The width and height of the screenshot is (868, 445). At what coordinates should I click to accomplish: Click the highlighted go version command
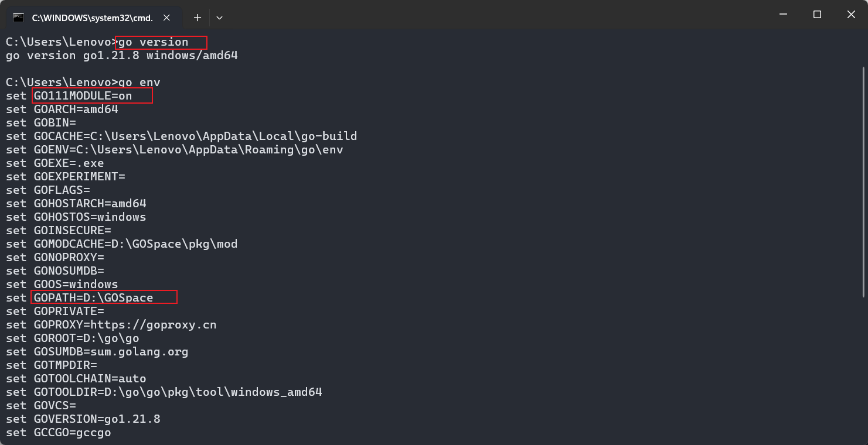pyautogui.click(x=154, y=42)
